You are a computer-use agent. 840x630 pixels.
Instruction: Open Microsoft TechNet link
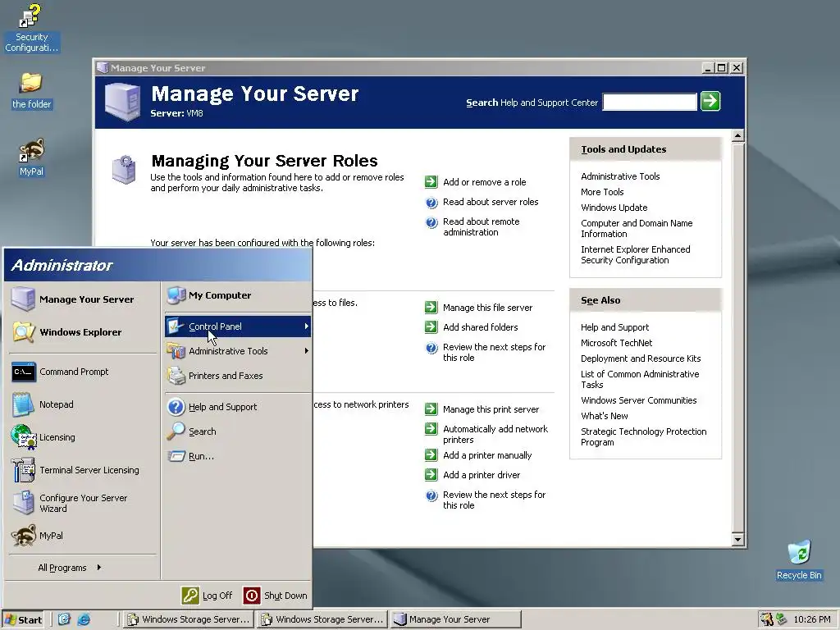pos(616,343)
